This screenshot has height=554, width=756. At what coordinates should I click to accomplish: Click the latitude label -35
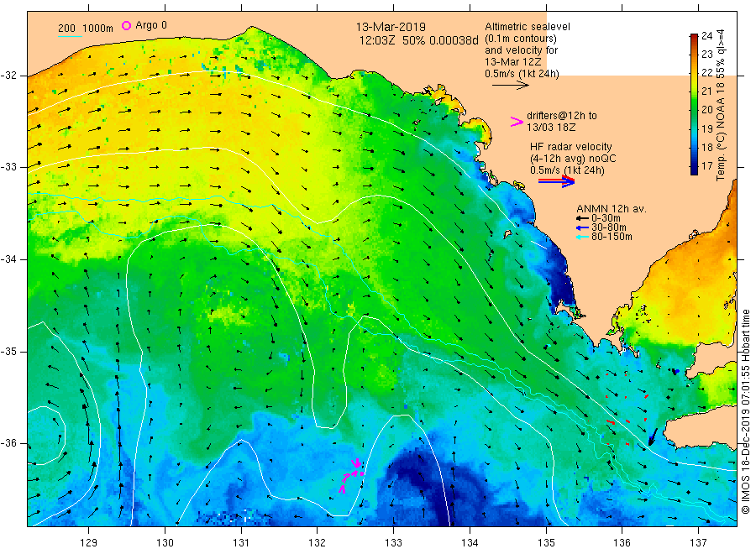[8, 352]
